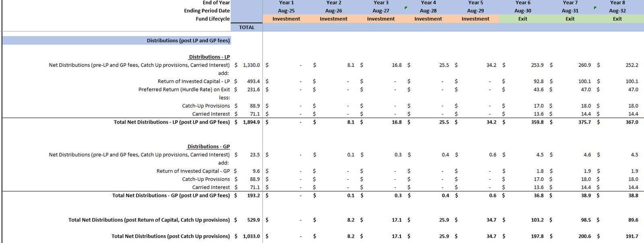Select LP total net distributions value 1,894.9
Image resolution: width=644 pixels, height=243 pixels.
(251, 122)
